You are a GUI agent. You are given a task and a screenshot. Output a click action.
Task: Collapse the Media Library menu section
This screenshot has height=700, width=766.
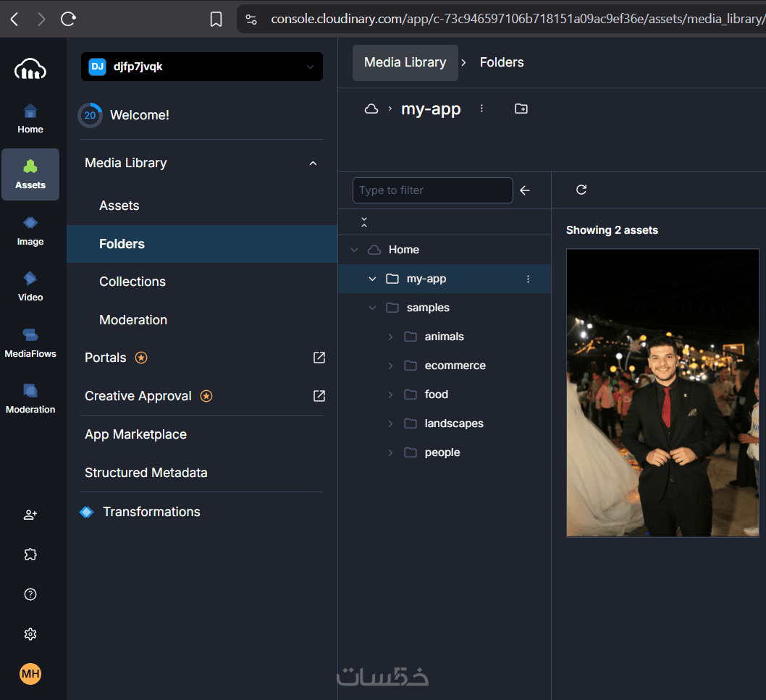coord(313,163)
